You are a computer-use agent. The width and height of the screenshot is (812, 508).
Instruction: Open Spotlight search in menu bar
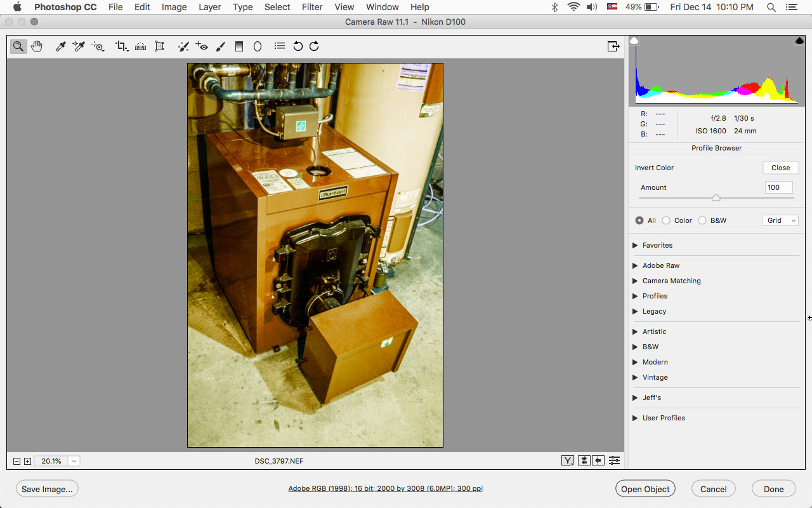[771, 7]
